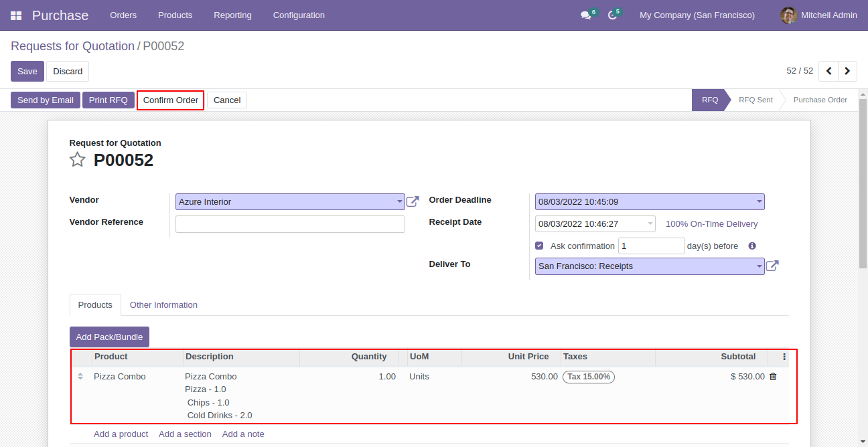The width and height of the screenshot is (868, 447).
Task: Delete the Pizza Combo line with trash icon
Action: [x=773, y=377]
